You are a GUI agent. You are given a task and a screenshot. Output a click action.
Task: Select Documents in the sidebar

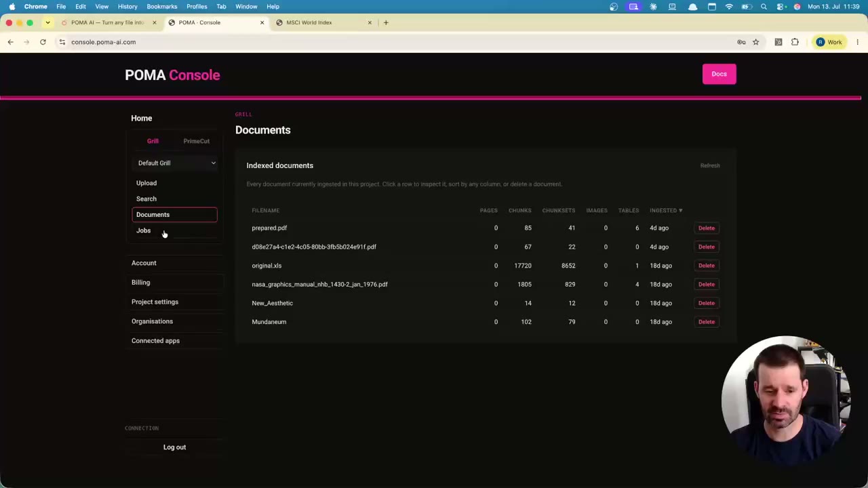(174, 215)
